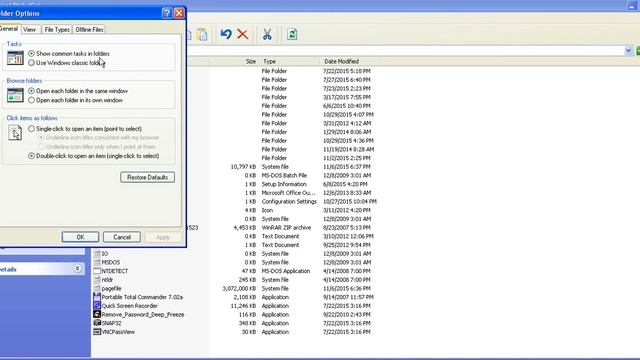Open the File Types tab

coord(57,30)
